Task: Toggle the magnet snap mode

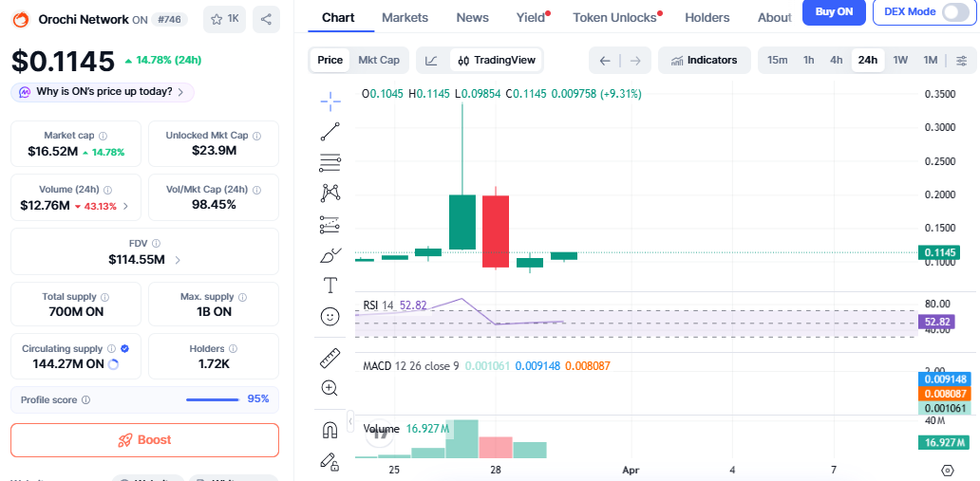Action: 330,430
